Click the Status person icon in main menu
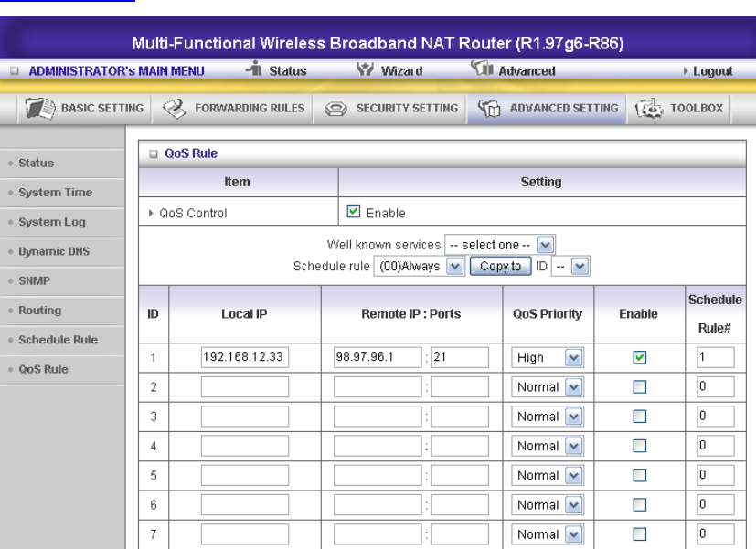Image resolution: width=756 pixels, height=549 pixels. pyautogui.click(x=253, y=69)
